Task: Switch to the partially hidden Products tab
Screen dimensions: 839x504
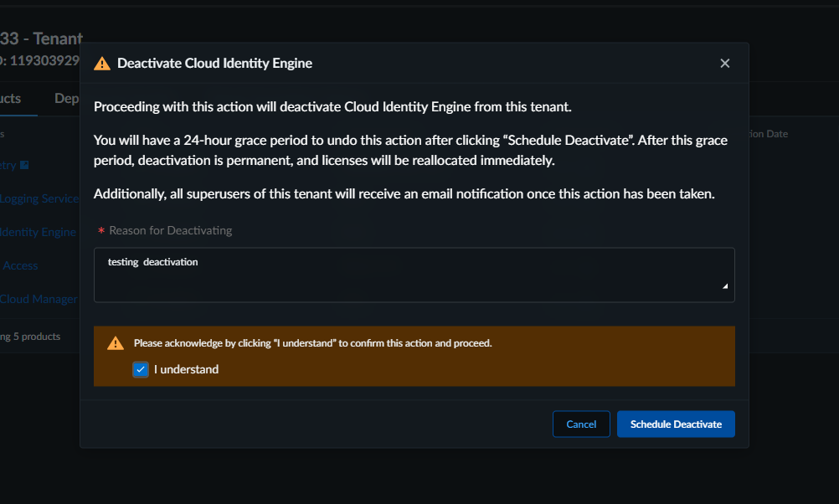Action: [12, 99]
